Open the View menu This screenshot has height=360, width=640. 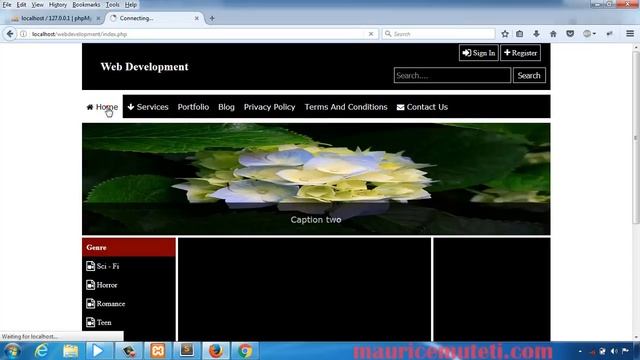[37, 5]
